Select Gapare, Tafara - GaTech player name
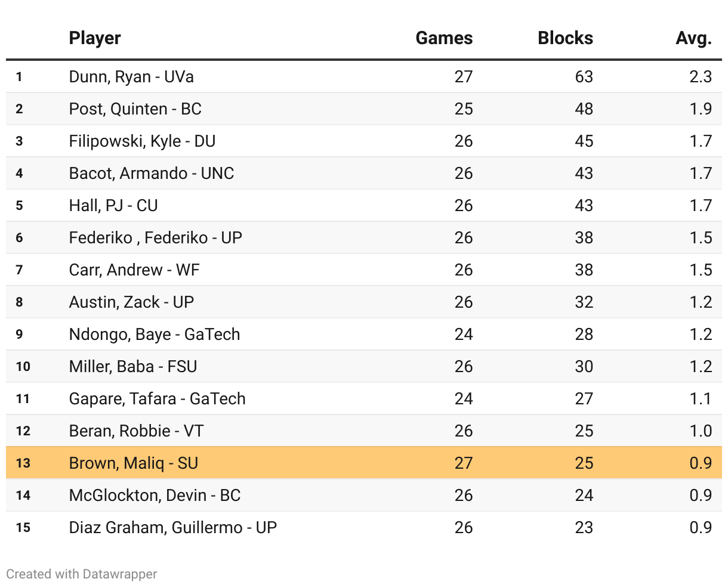The height and width of the screenshot is (588, 728). pos(158,399)
